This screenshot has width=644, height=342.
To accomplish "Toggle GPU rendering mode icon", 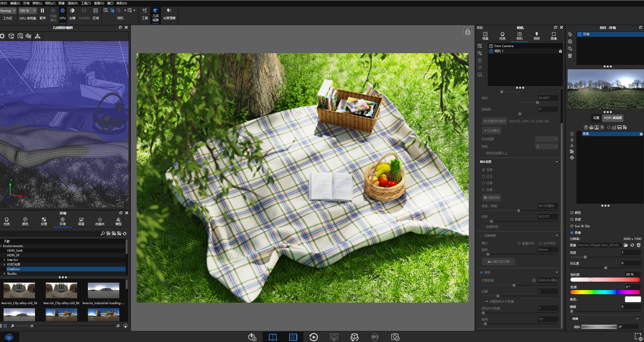I will tap(63, 11).
